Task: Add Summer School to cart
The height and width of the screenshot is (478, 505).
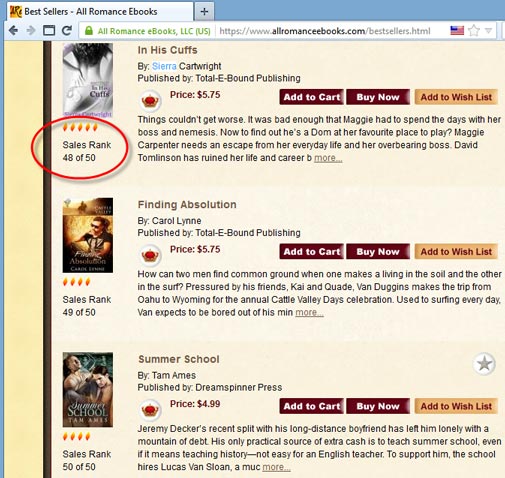Action: tap(311, 406)
